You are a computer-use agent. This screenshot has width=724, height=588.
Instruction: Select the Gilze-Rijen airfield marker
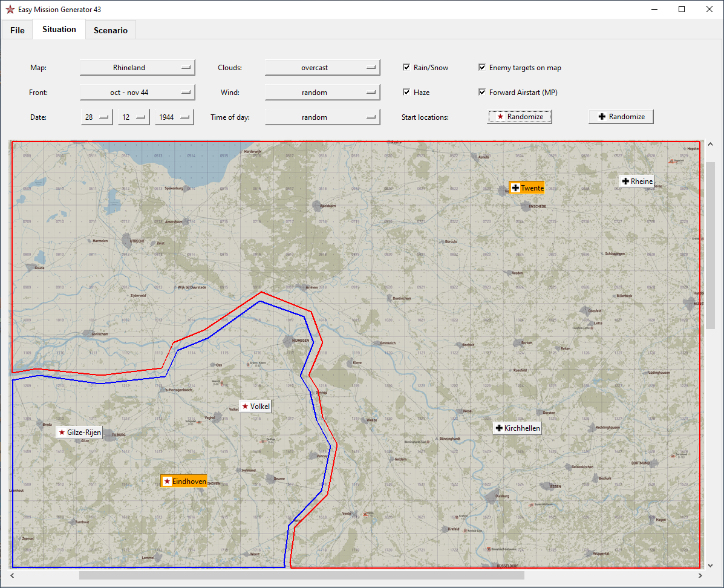79,433
